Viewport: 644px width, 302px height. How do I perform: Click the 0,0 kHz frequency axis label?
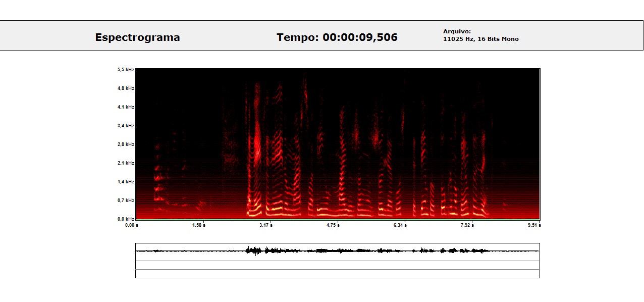[x=126, y=219]
